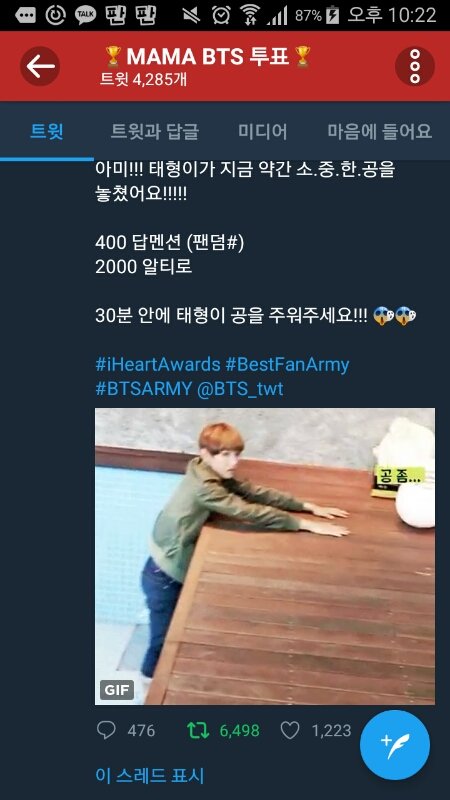This screenshot has height=800, width=450.
Task: Open the #BestFanArmy hashtag link
Action: tap(287, 365)
